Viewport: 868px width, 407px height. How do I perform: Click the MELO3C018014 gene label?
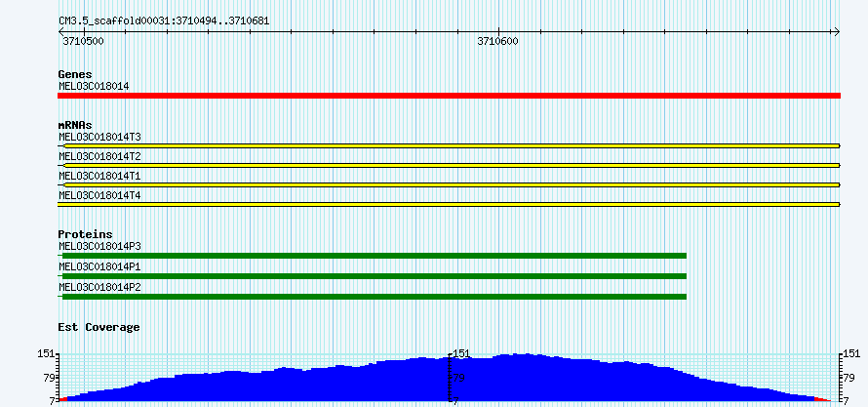(x=94, y=86)
